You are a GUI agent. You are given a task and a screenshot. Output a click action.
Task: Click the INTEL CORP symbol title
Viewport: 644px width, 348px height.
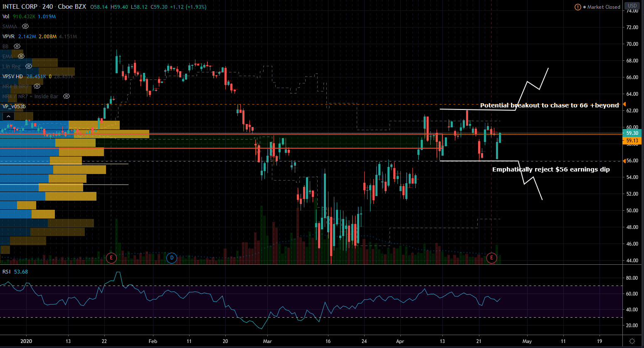coord(20,7)
